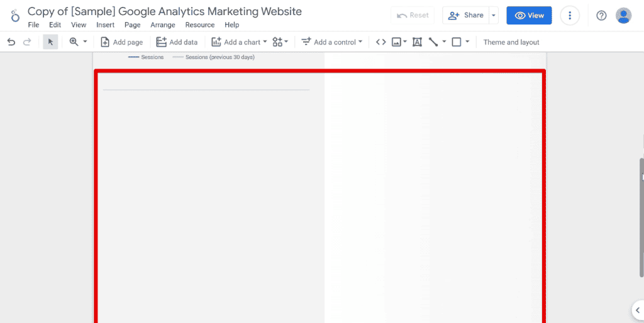Switch to View mode
Image resolution: width=644 pixels, height=323 pixels.
(x=529, y=15)
